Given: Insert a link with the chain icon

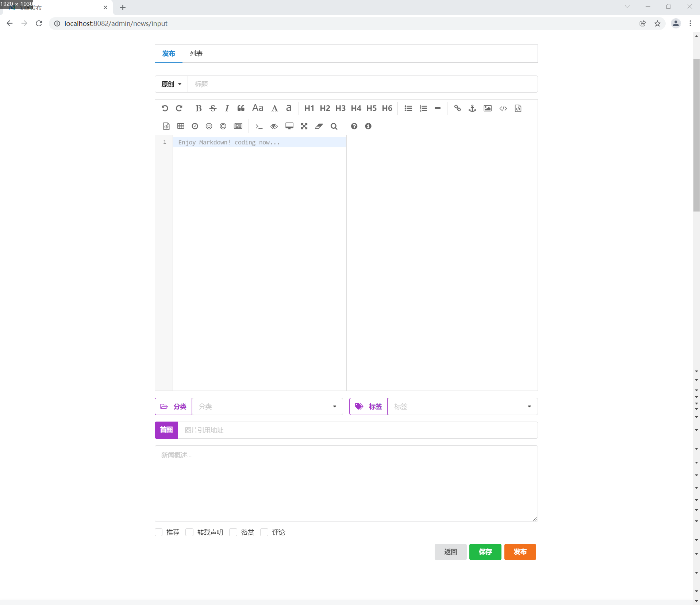Looking at the screenshot, I should (457, 108).
